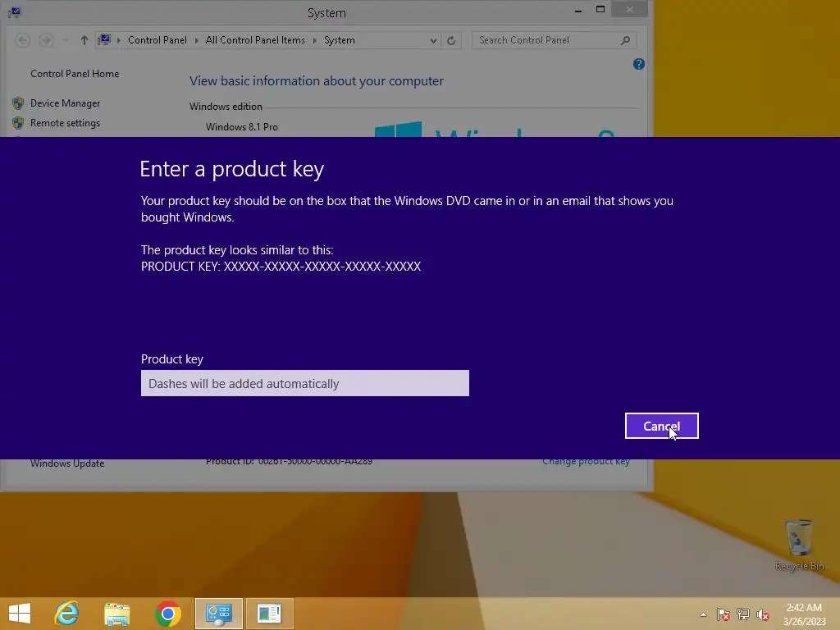Screen dimensions: 840x630
Task: Expand the address bar history dropdown
Action: tap(433, 40)
